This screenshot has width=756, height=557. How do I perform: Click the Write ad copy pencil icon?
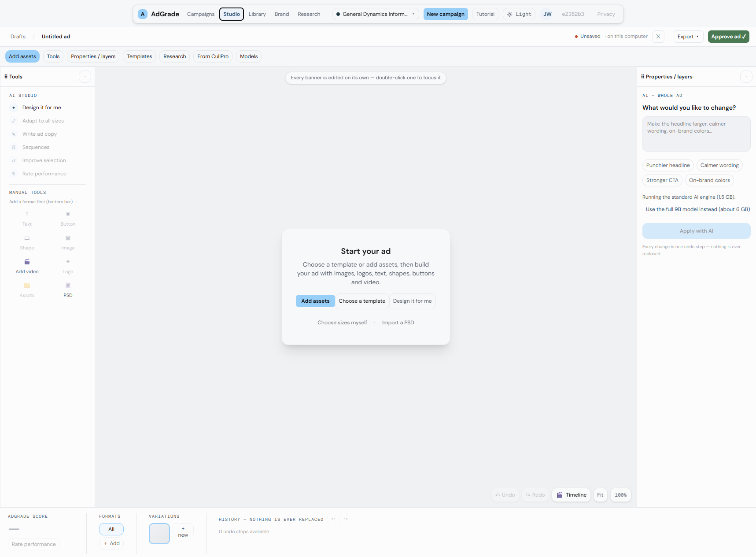click(x=14, y=134)
